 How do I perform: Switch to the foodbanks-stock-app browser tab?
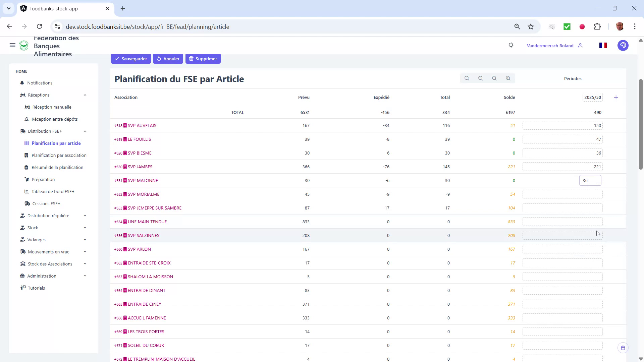coord(54,8)
